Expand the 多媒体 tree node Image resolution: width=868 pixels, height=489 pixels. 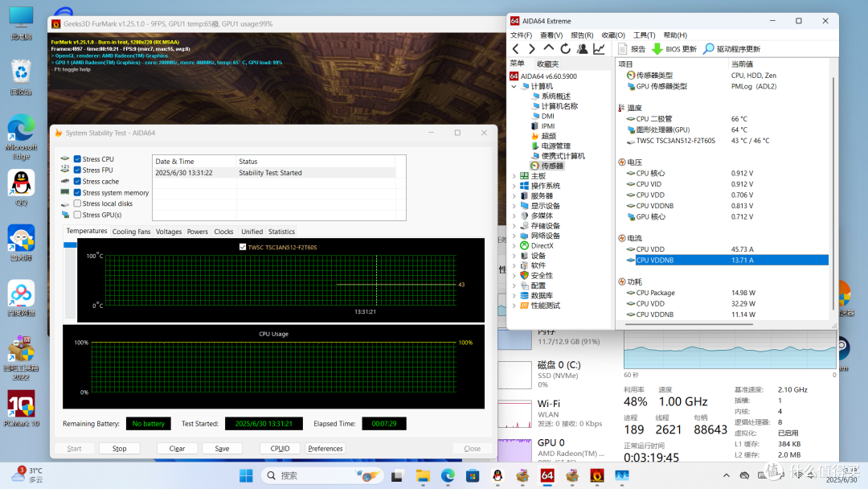[514, 216]
